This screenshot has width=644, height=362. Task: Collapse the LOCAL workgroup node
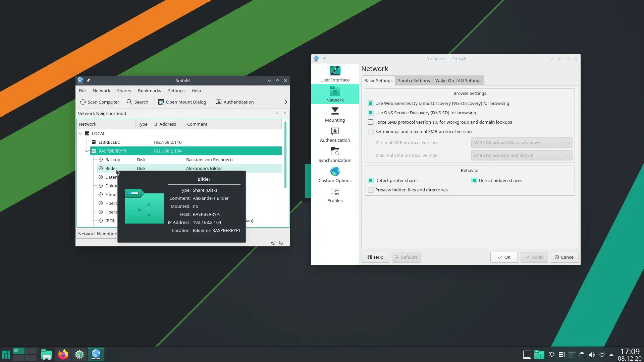pyautogui.click(x=80, y=133)
